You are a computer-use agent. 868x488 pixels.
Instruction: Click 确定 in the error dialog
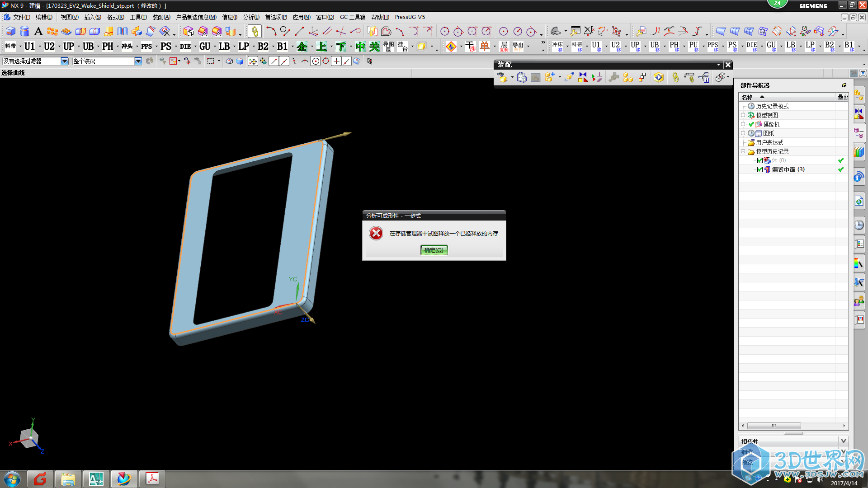tap(434, 250)
